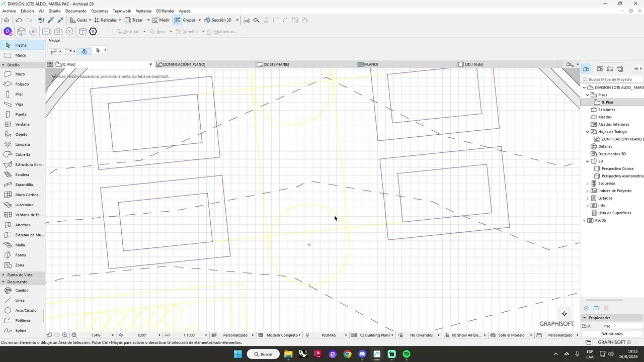Select the Objeto tool
This screenshot has height=362, width=644.
pos(23,134)
